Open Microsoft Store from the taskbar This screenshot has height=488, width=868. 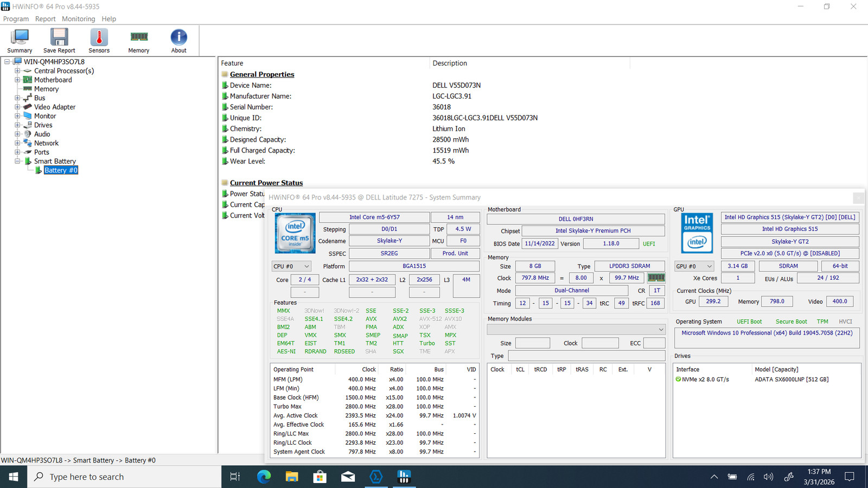pyautogui.click(x=320, y=477)
